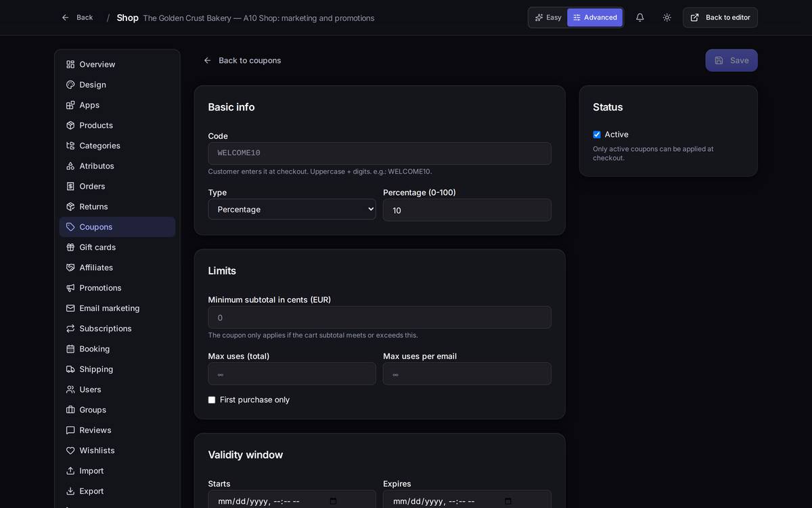Click the Promotions megaphone icon
The image size is (812, 508).
70,288
